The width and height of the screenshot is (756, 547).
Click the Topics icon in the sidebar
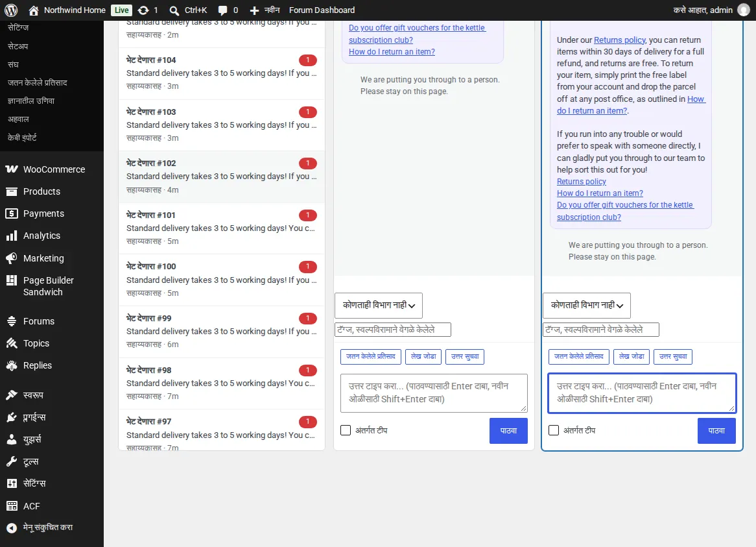tap(12, 343)
